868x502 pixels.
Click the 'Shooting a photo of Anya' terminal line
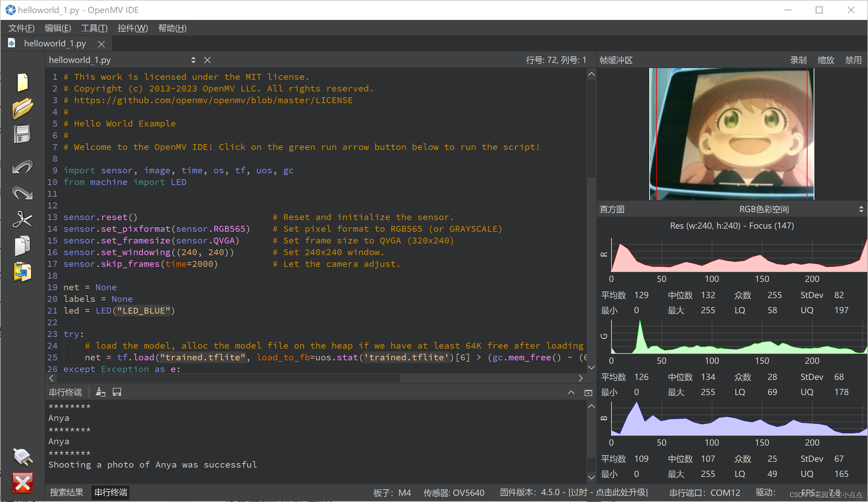pyautogui.click(x=153, y=465)
